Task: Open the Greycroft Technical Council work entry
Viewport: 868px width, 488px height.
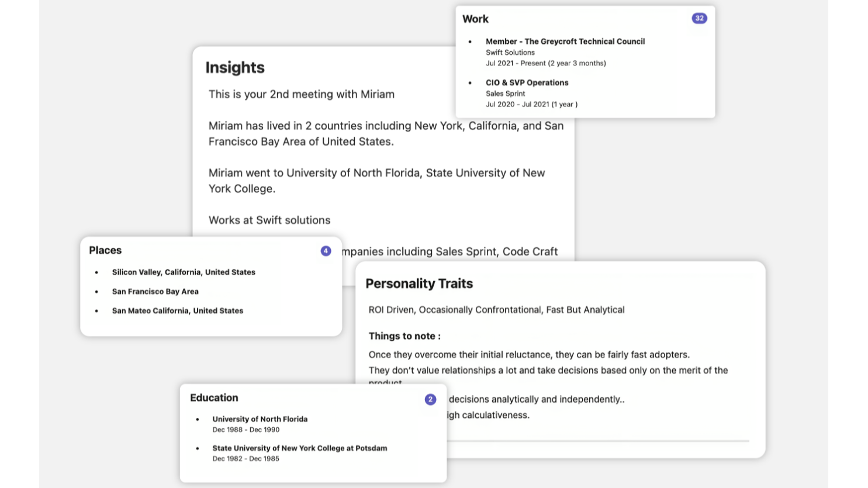Action: [565, 41]
